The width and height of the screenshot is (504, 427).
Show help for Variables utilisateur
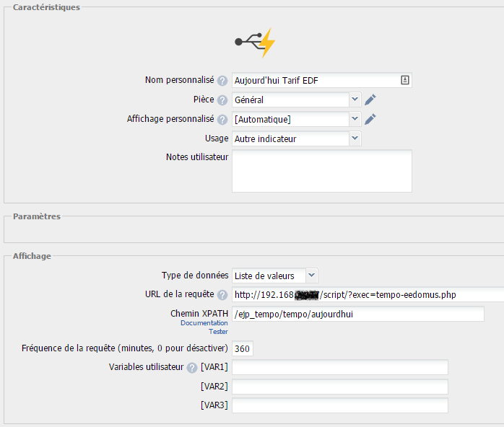tap(192, 368)
